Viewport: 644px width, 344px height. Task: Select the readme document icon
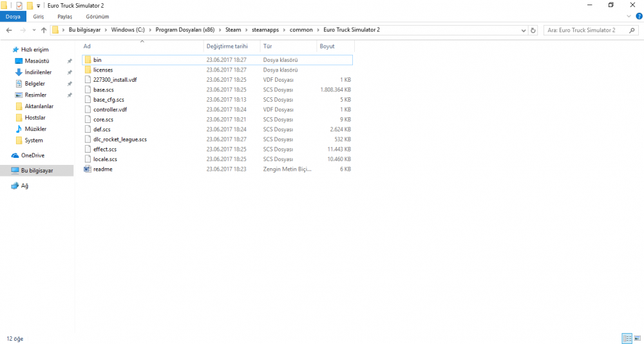click(88, 169)
